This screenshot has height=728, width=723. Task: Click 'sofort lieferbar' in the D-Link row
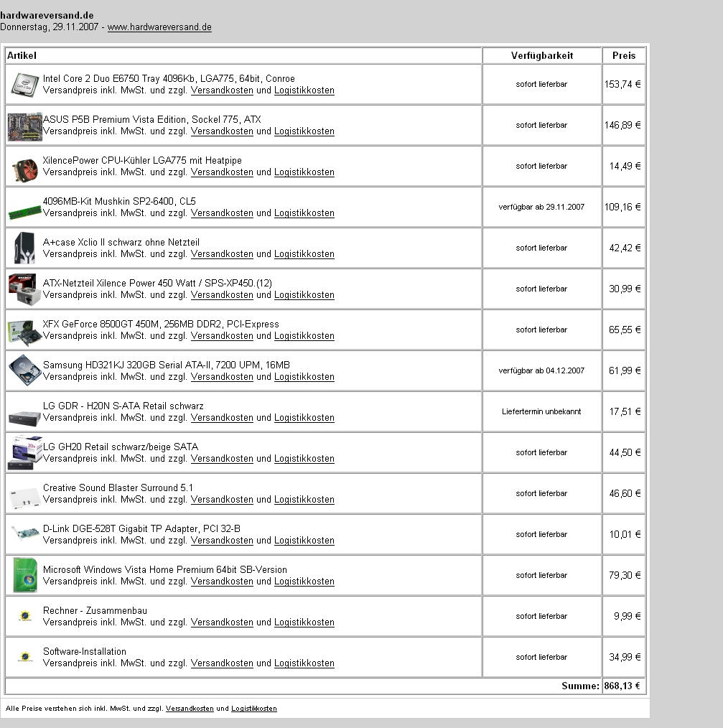point(541,534)
